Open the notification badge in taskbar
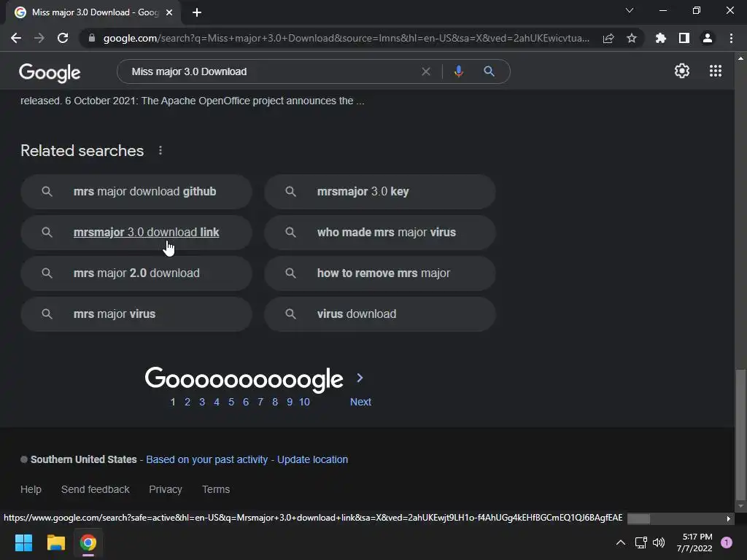747x560 pixels. [727, 542]
